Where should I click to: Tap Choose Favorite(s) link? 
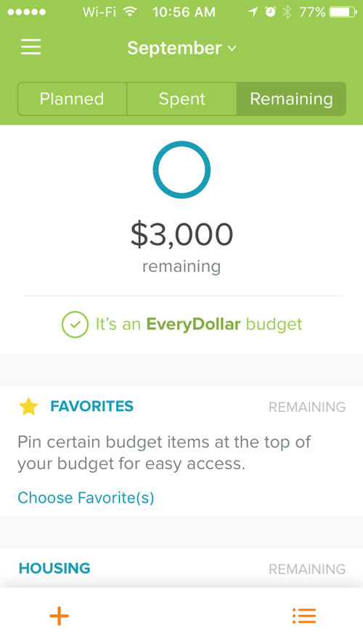(x=86, y=498)
